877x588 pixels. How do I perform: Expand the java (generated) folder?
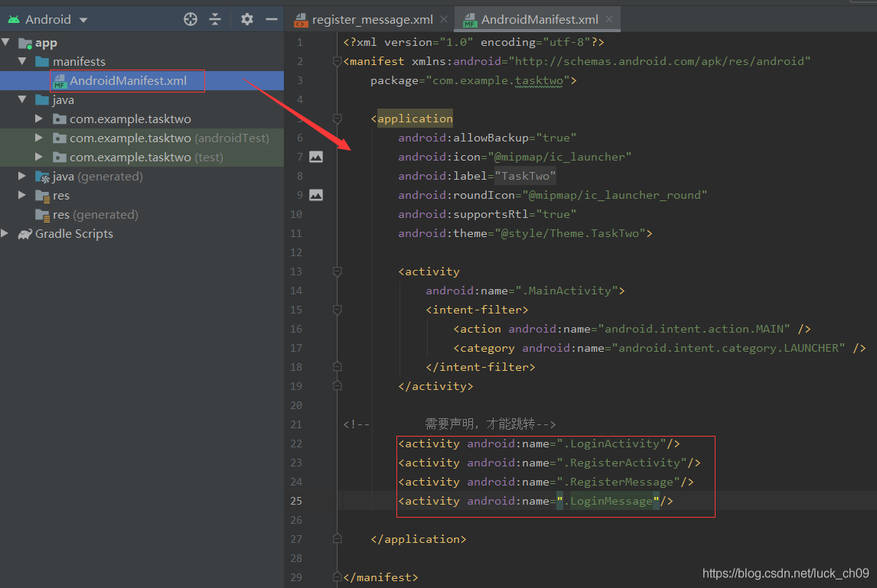22,176
